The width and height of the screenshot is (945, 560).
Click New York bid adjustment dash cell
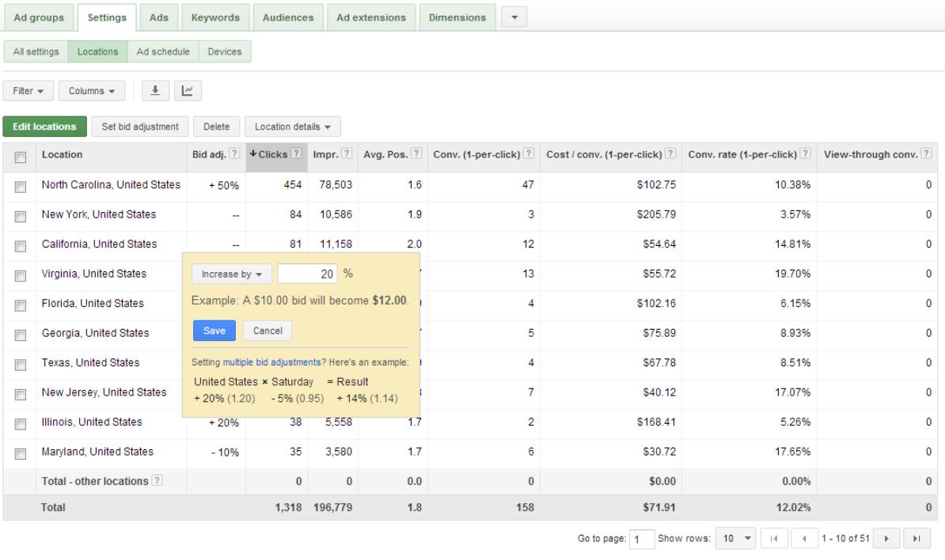(x=236, y=215)
